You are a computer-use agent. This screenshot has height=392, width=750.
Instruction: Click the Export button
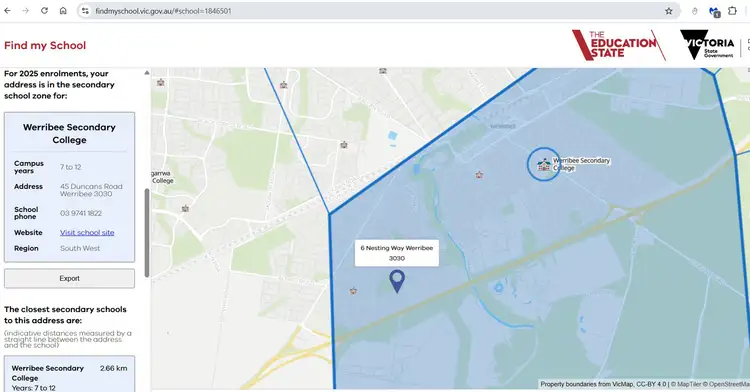pyautogui.click(x=69, y=278)
